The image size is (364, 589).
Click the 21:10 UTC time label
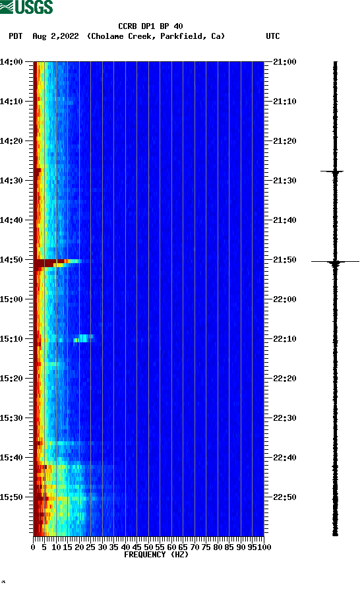[x=285, y=102]
